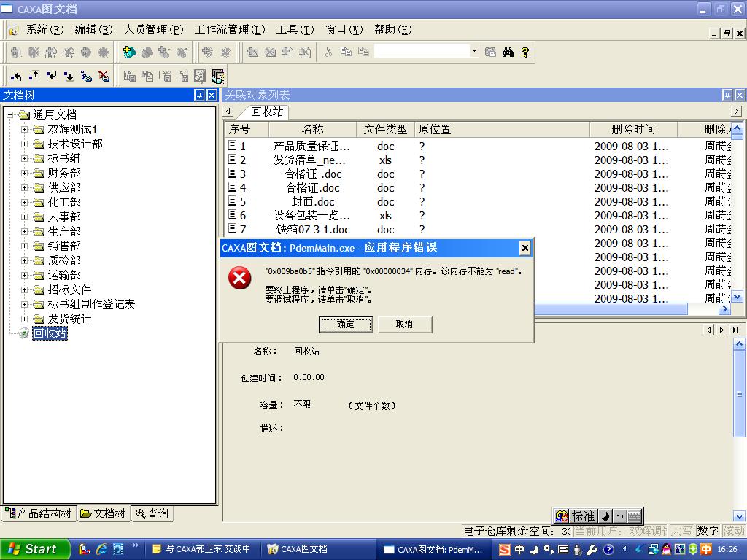
Task: Select row 7 铁箱07-3-1.doc in list
Action: (478, 229)
